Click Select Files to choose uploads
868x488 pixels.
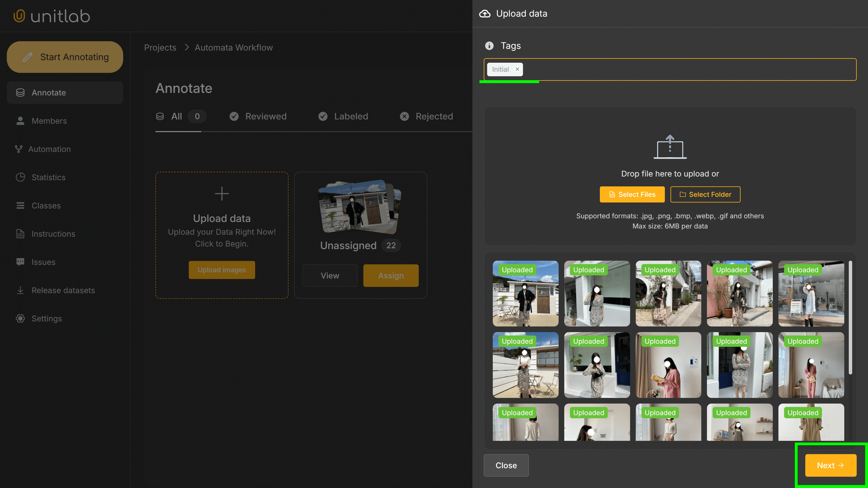tap(632, 194)
